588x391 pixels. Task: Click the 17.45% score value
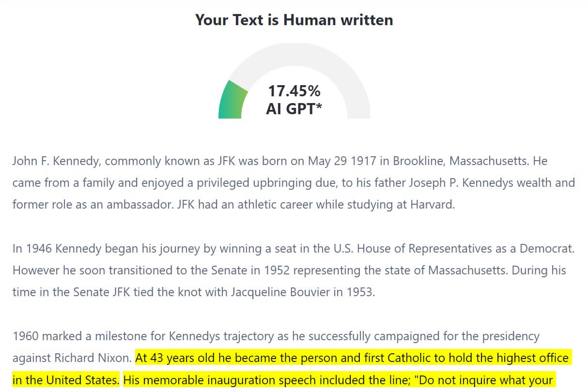(x=294, y=90)
